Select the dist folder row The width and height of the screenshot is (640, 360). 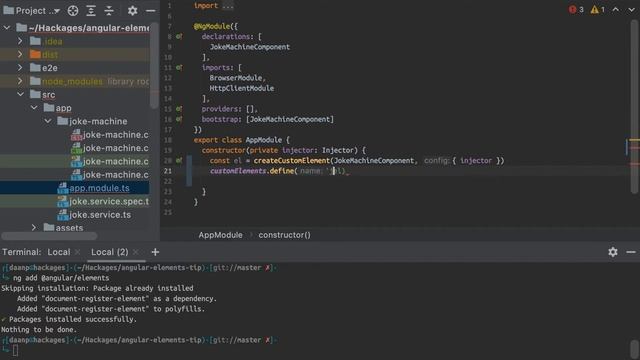point(75,54)
